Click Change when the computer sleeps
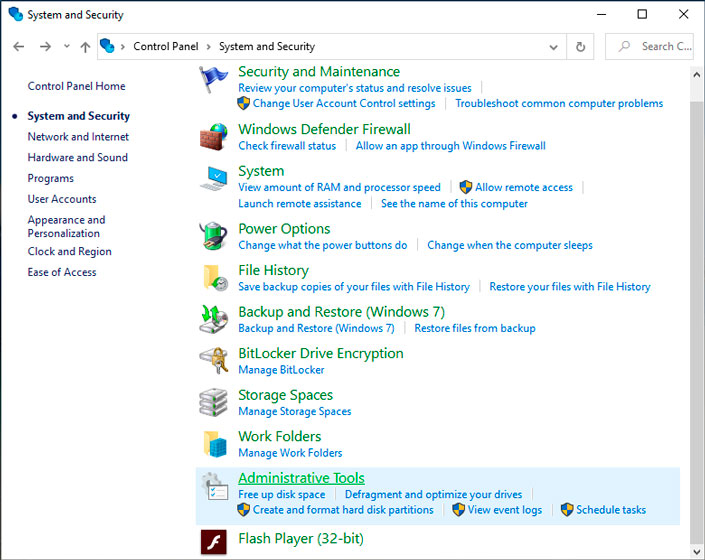The height and width of the screenshot is (560, 705). pos(510,245)
